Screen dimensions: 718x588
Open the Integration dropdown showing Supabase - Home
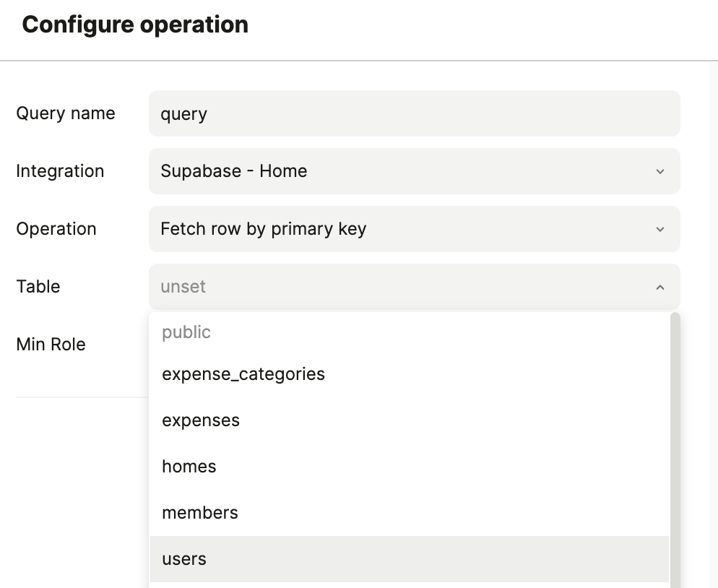tap(405, 171)
